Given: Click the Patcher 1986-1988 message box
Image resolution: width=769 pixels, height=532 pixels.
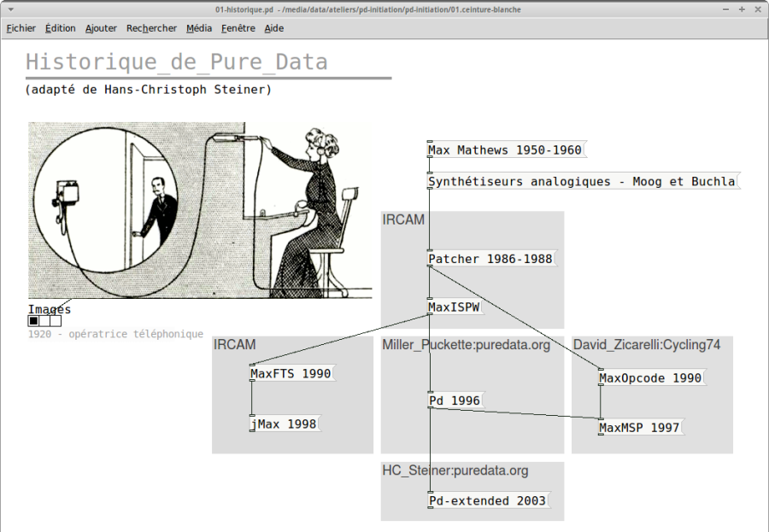Looking at the screenshot, I should pos(492,259).
